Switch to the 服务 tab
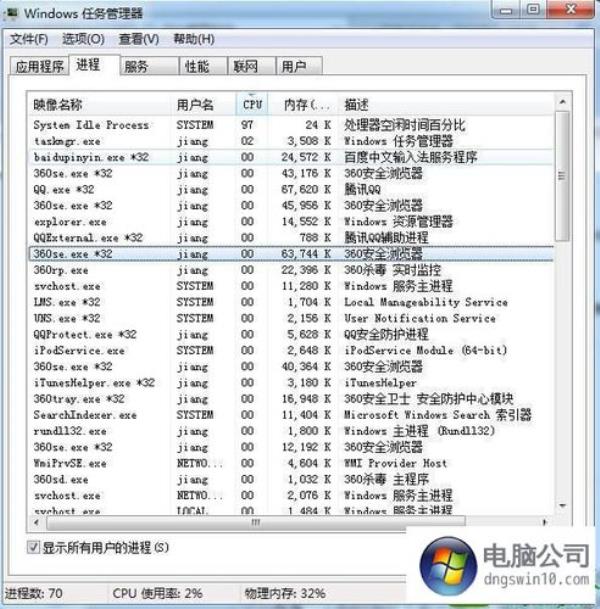This screenshot has height=609, width=600. click(x=149, y=66)
